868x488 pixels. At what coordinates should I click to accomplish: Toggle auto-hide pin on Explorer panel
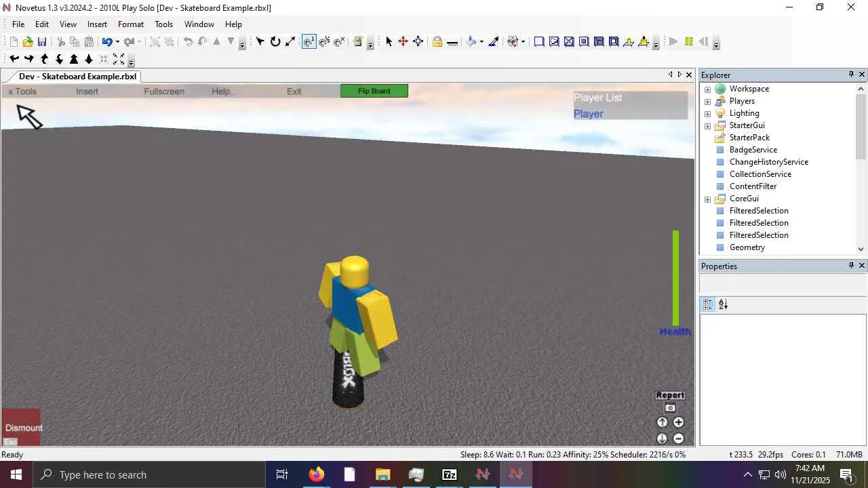pyautogui.click(x=851, y=75)
